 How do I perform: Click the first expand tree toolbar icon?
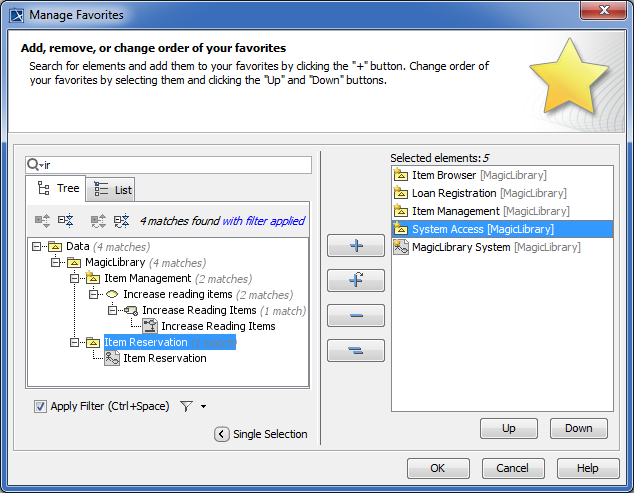(x=42, y=221)
